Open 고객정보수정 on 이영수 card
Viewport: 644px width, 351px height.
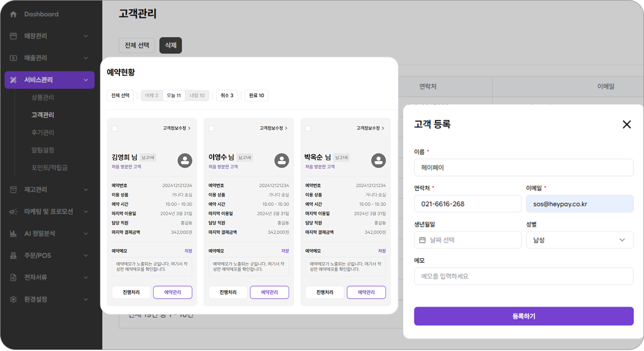coord(274,128)
